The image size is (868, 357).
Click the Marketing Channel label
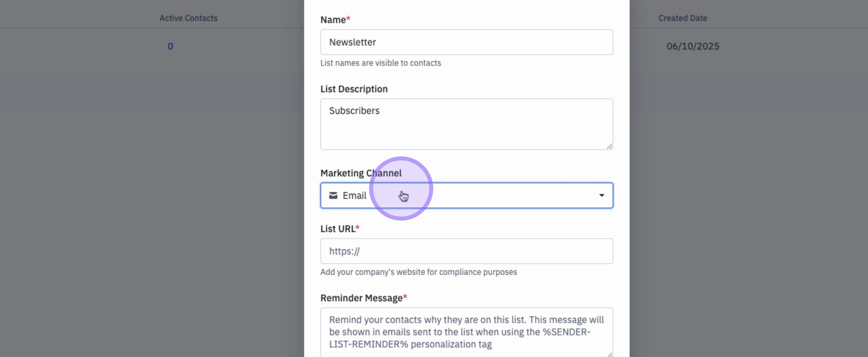click(361, 173)
